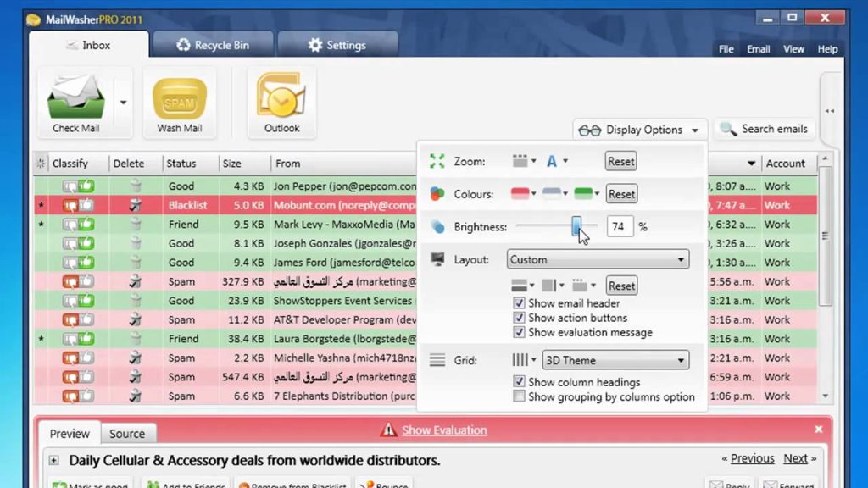The width and height of the screenshot is (868, 488).
Task: Click the Show Evaluation link
Action: pos(444,430)
